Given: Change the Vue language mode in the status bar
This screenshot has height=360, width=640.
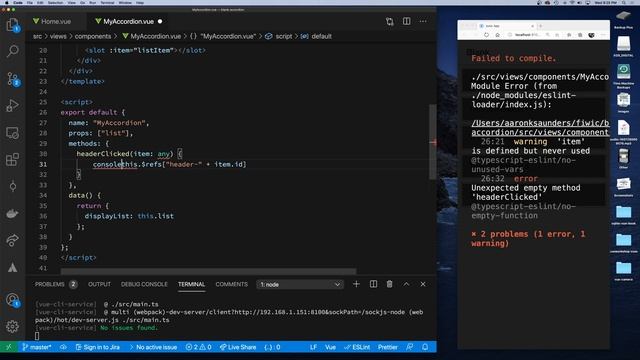Looking at the screenshot, I should pyautogui.click(x=330, y=347).
